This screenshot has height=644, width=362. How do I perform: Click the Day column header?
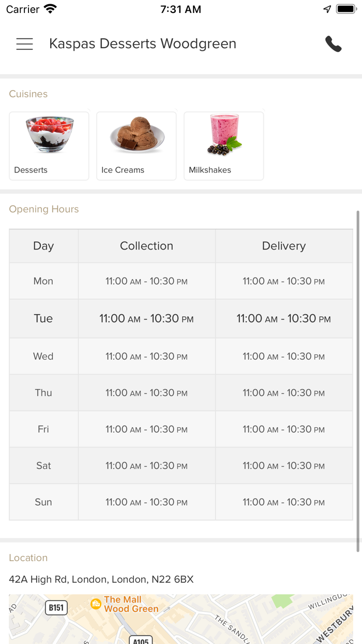tap(43, 246)
